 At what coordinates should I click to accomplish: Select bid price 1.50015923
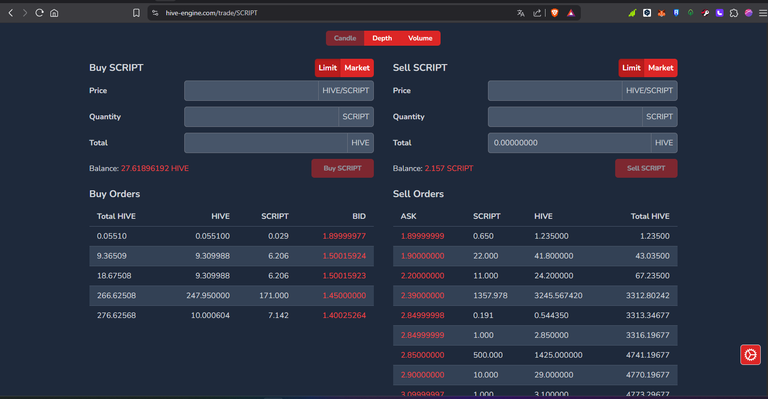344,276
